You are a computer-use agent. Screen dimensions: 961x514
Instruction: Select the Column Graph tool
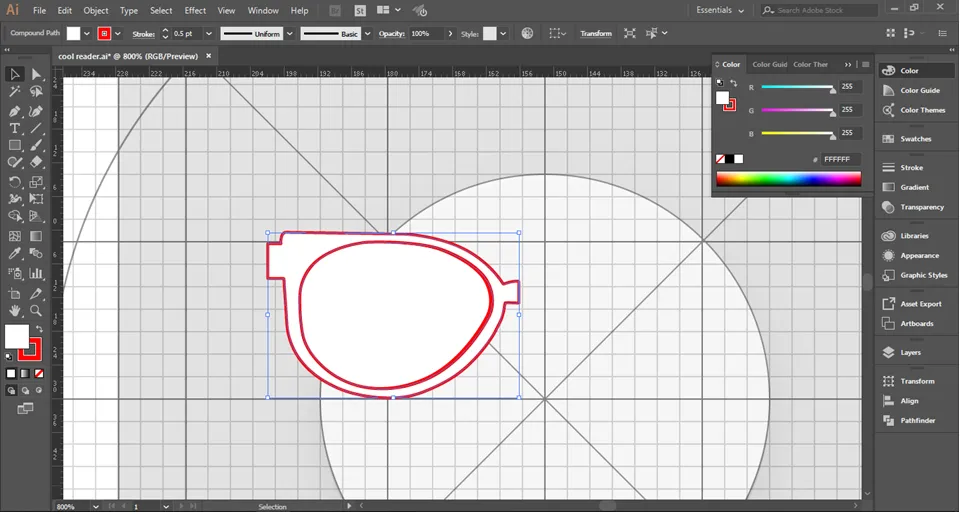tap(36, 273)
